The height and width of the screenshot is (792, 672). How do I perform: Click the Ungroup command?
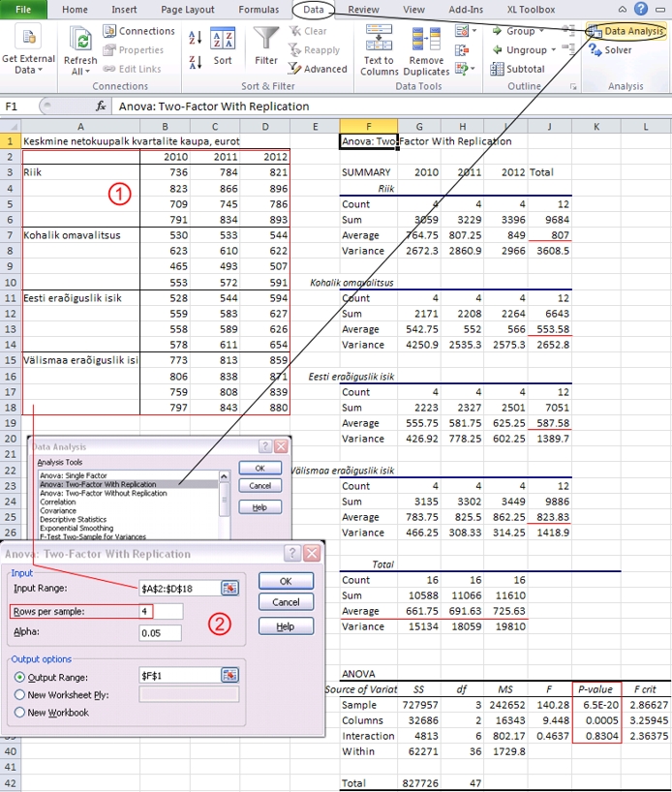[520, 50]
